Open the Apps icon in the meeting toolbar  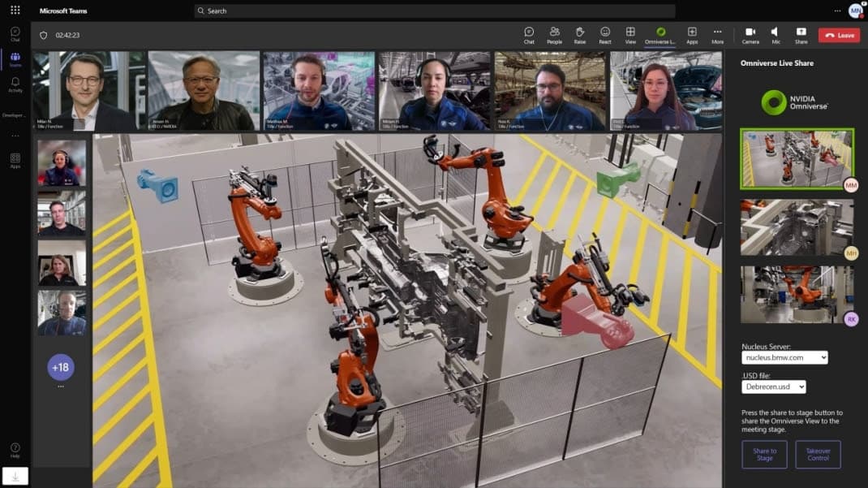pos(692,32)
